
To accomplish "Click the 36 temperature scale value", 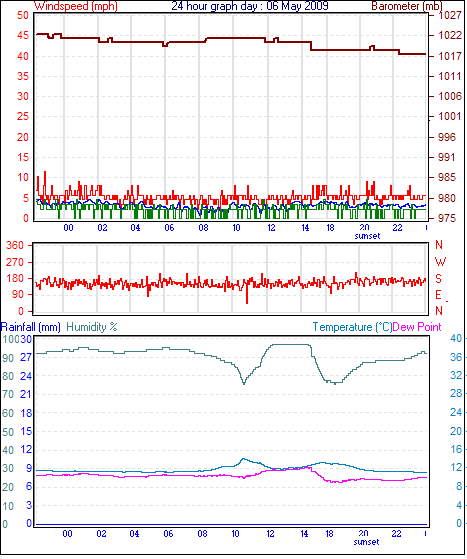I will pyautogui.click(x=456, y=357).
